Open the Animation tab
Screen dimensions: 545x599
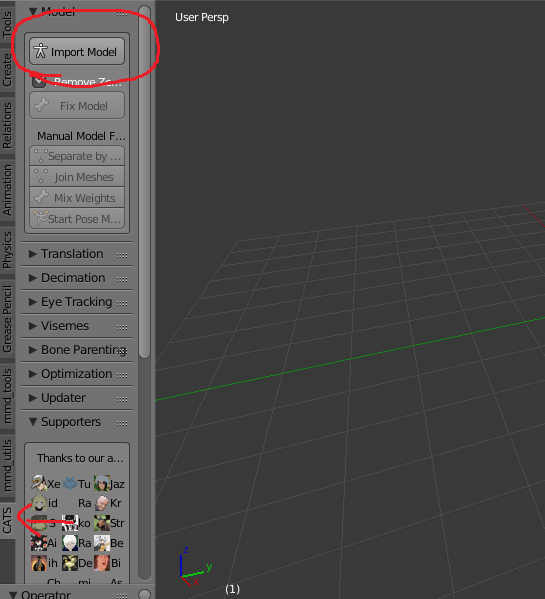click(x=7, y=190)
